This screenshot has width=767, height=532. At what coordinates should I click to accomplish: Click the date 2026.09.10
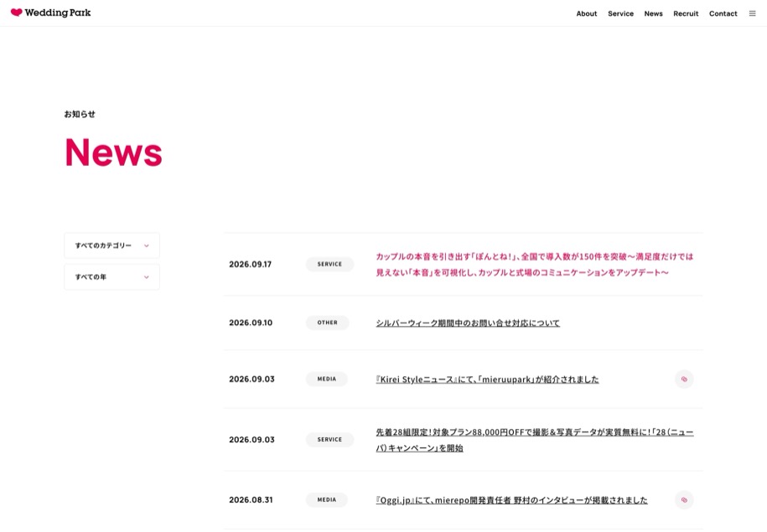[251, 323]
